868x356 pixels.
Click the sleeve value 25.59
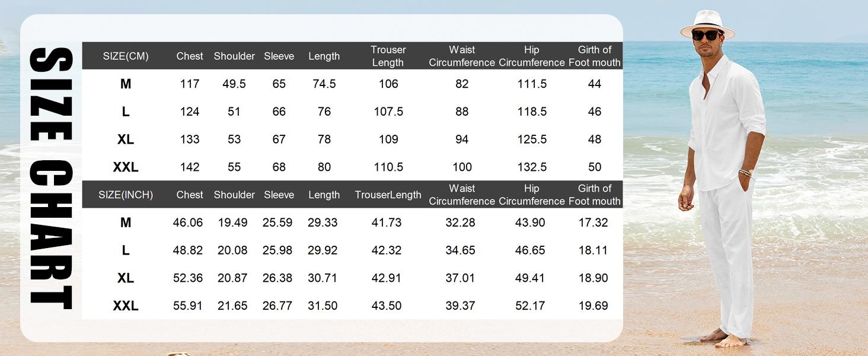tap(277, 223)
